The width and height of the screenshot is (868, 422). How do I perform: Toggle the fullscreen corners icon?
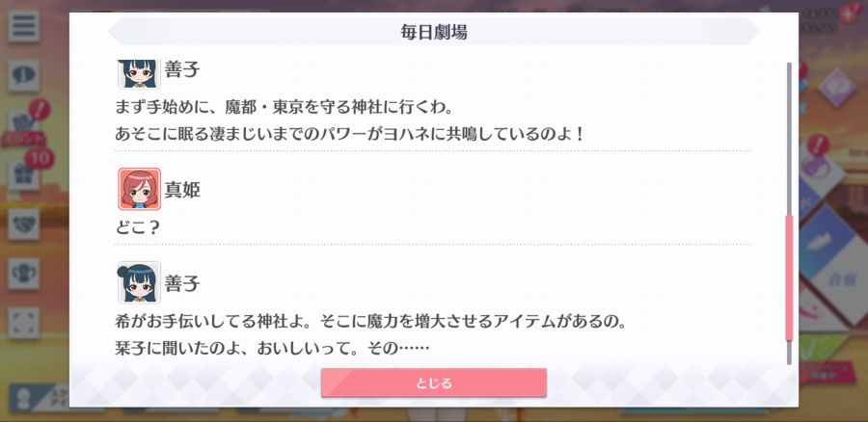point(24,324)
